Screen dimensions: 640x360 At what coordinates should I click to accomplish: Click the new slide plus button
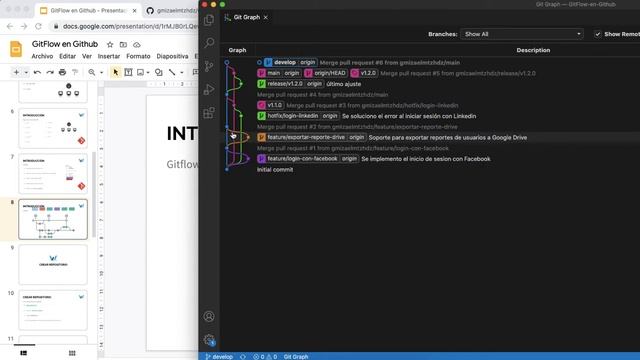click(16, 72)
